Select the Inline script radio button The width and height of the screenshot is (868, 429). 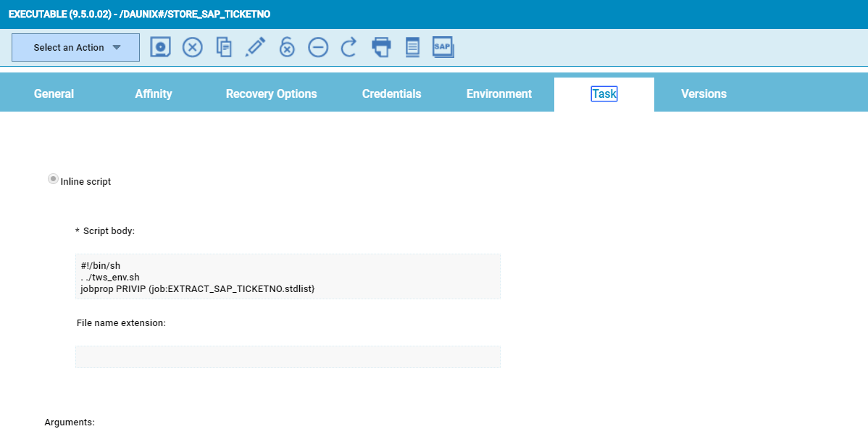pos(53,179)
